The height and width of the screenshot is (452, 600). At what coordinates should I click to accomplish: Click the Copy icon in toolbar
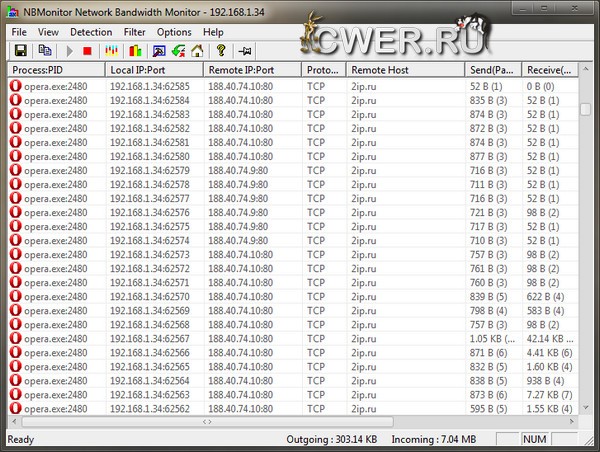click(x=45, y=50)
